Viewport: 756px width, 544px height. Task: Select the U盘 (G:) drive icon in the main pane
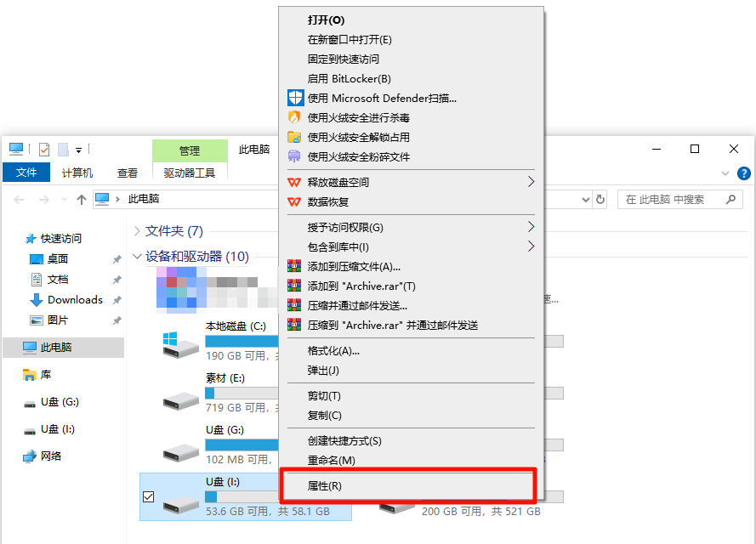pos(181,452)
